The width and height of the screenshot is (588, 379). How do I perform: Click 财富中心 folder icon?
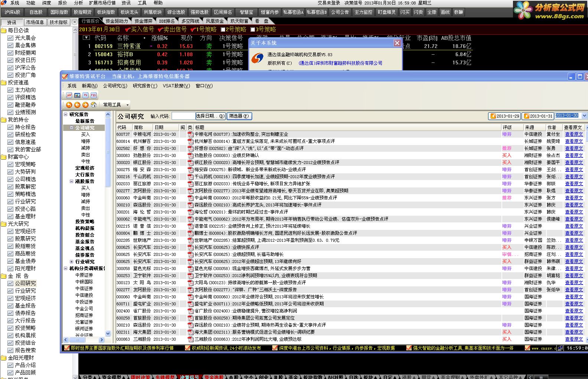click(4, 157)
